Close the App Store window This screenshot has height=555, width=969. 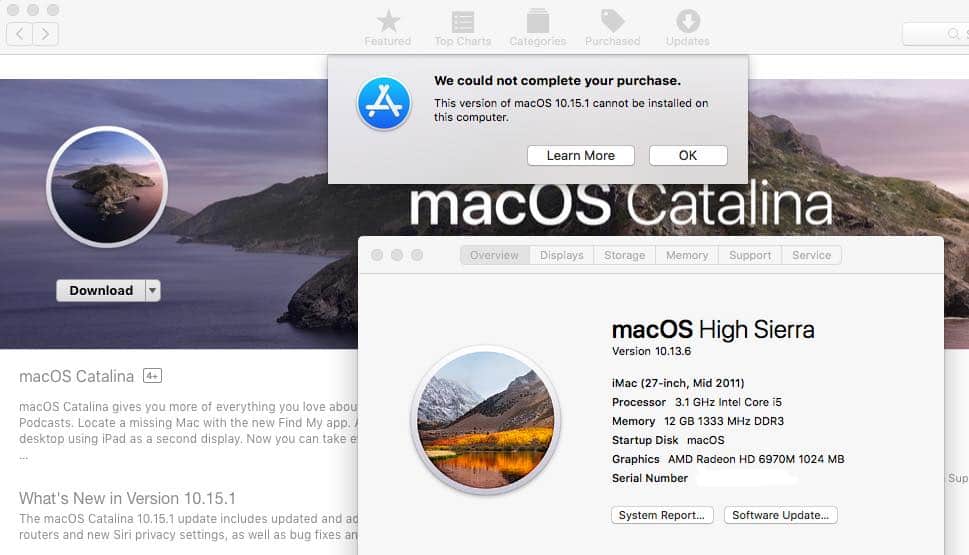point(12,10)
